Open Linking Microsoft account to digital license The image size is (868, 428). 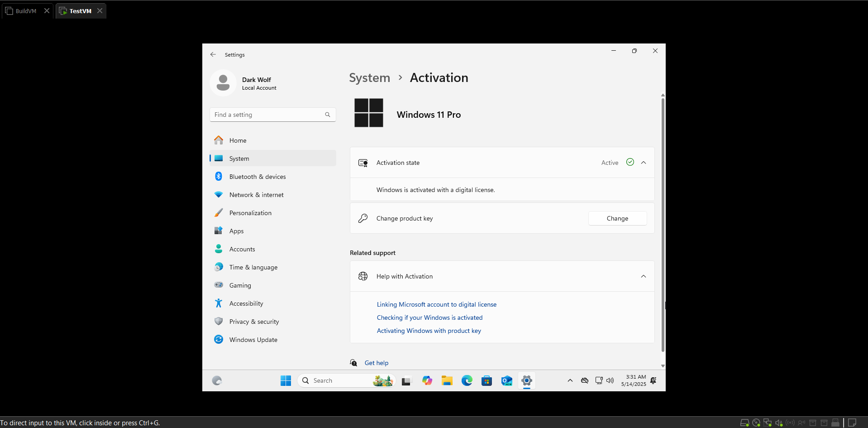(x=437, y=304)
